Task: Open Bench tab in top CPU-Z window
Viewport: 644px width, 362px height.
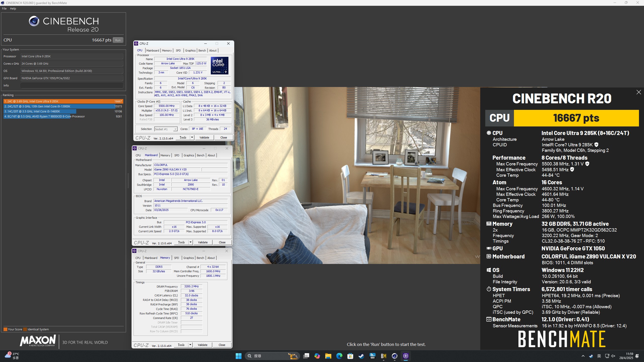Action: click(x=202, y=51)
